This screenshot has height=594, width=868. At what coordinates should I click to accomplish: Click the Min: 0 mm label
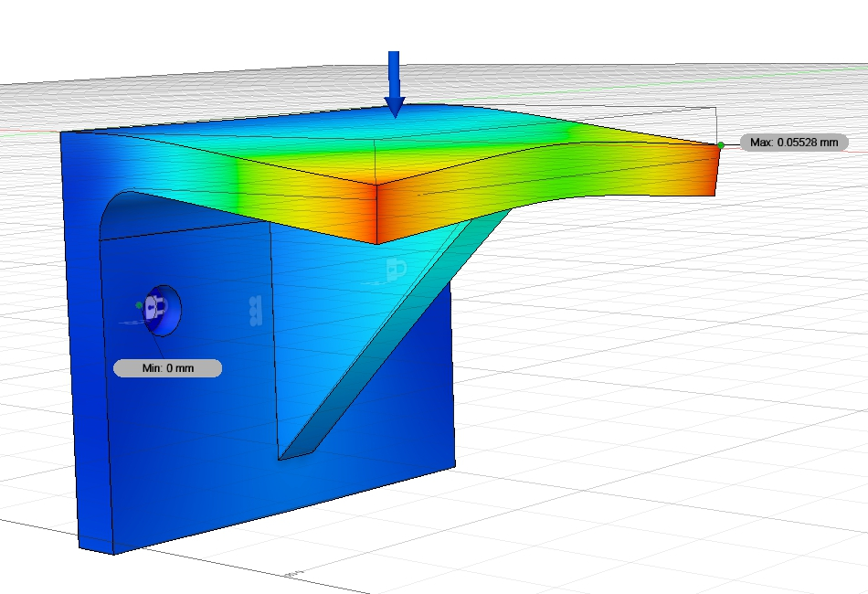pyautogui.click(x=167, y=367)
